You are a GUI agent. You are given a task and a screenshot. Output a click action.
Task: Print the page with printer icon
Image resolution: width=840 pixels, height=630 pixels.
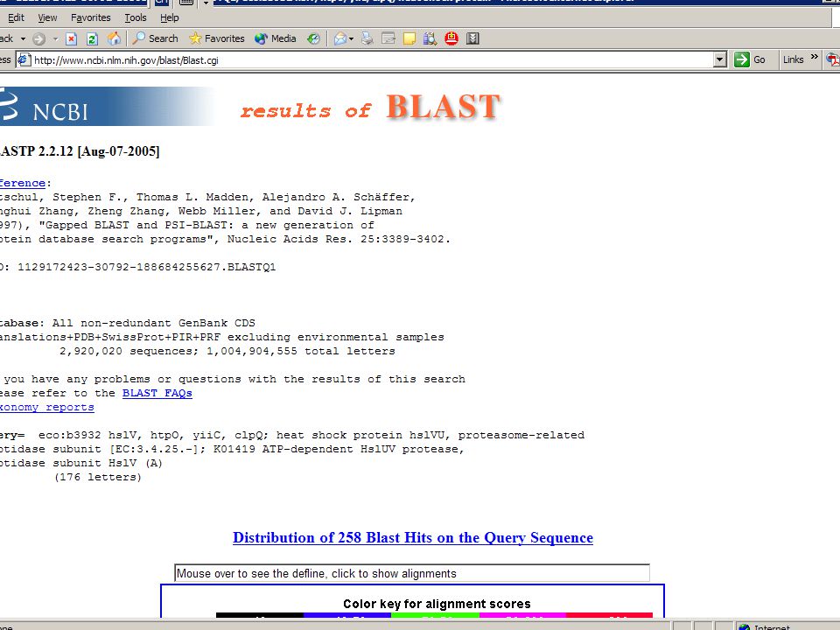pos(367,38)
